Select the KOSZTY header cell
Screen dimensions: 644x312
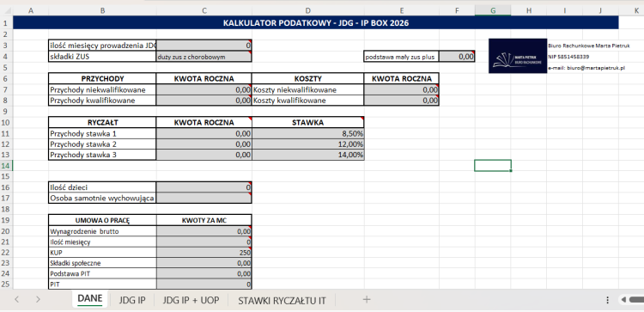pos(308,78)
